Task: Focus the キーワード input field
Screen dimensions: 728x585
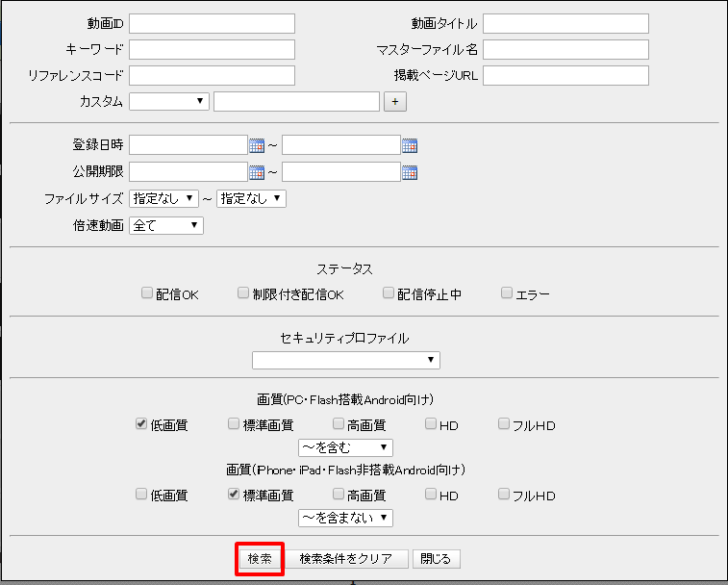Action: point(213,50)
